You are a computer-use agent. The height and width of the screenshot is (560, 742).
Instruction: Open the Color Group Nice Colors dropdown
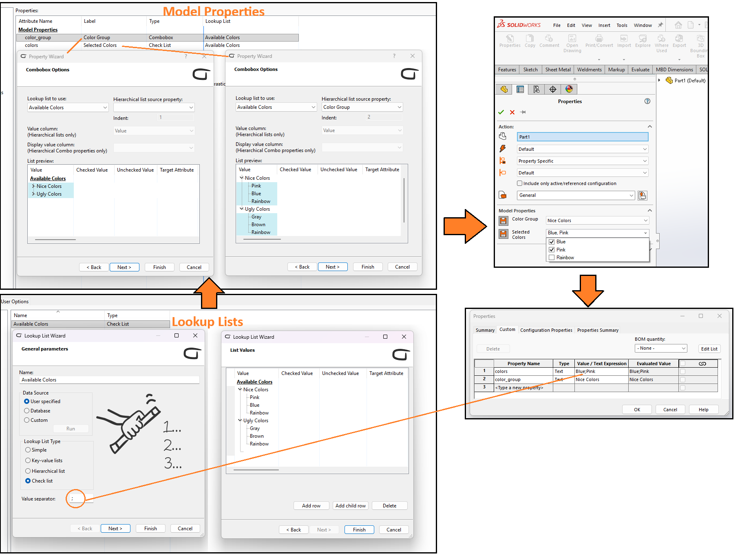point(597,220)
